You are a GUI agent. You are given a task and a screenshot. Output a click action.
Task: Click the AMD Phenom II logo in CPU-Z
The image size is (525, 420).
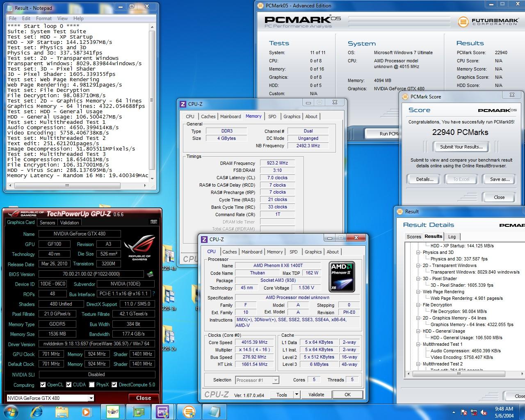coord(342,276)
